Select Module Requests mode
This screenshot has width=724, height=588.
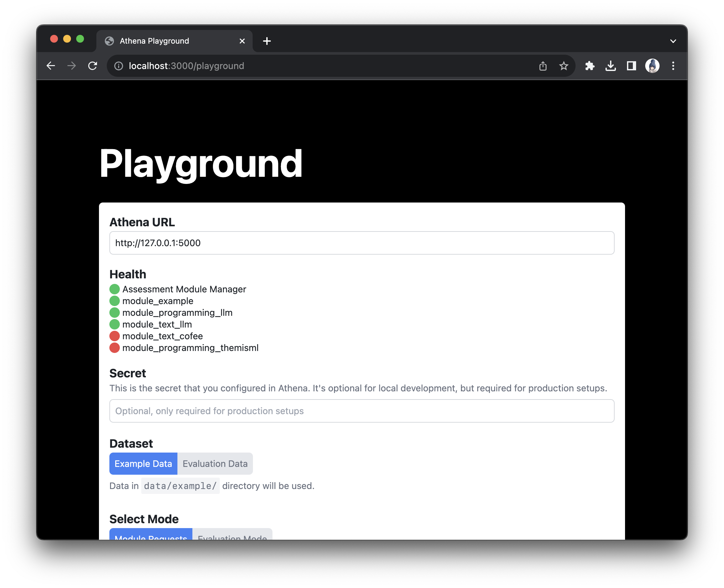(x=151, y=535)
